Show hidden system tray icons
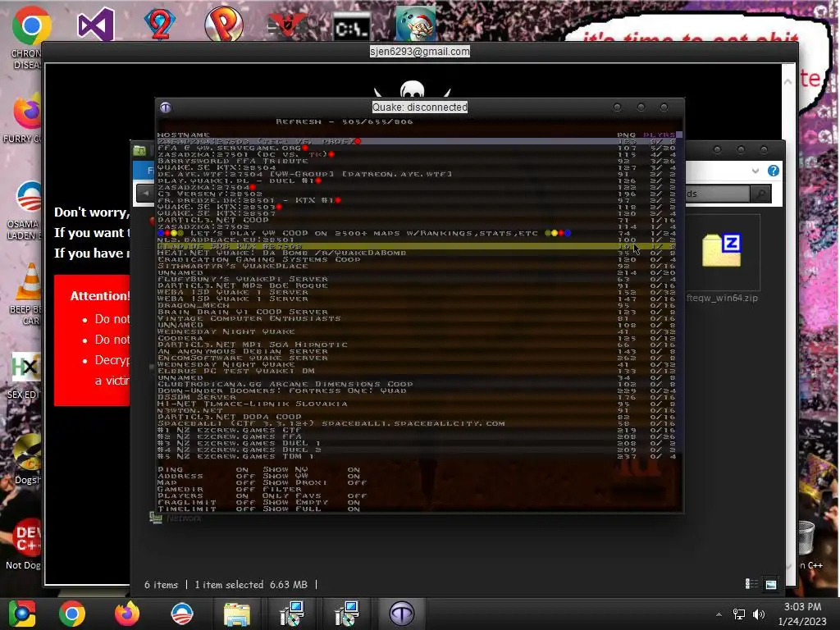This screenshot has height=630, width=840. coord(719,614)
